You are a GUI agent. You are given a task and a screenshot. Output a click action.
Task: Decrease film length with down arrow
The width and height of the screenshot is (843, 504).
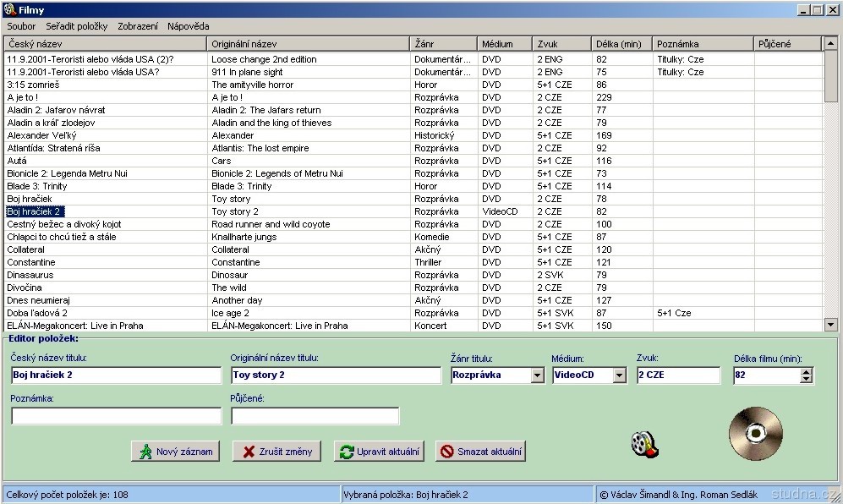pos(806,380)
